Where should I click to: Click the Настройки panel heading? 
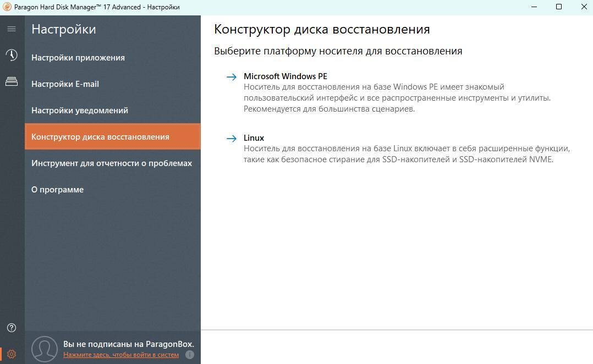pyautogui.click(x=64, y=29)
